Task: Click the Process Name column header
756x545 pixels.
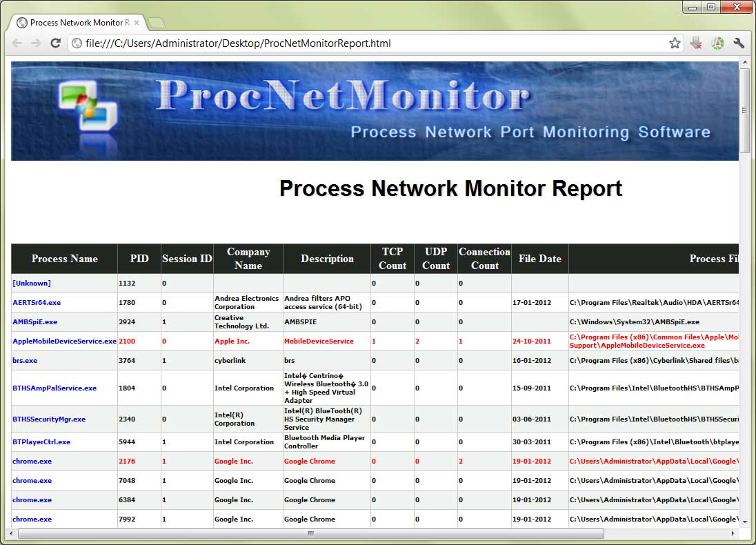Action: click(64, 259)
